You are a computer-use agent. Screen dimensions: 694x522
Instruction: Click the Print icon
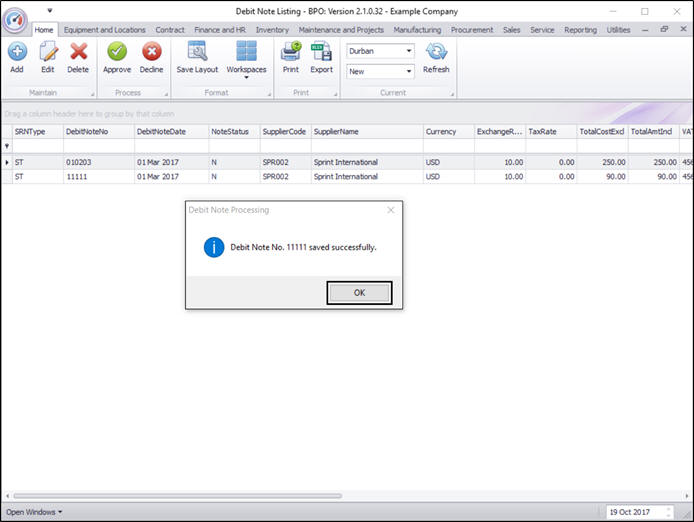click(291, 51)
